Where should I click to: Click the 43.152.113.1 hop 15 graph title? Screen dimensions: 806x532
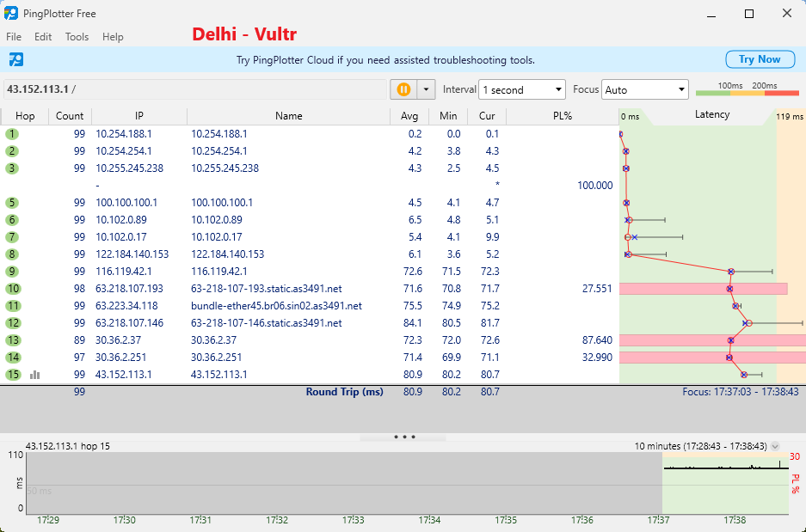pyautogui.click(x=68, y=446)
